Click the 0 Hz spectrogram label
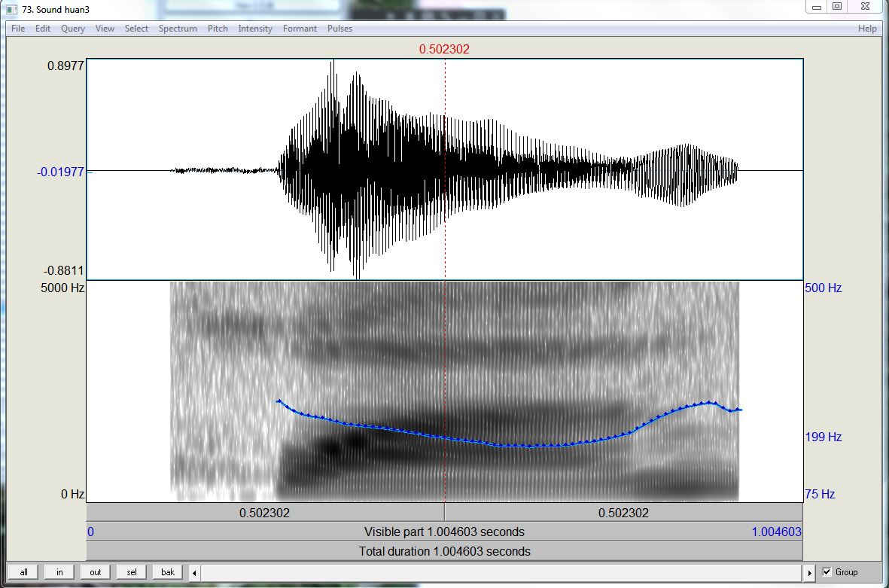 point(72,495)
